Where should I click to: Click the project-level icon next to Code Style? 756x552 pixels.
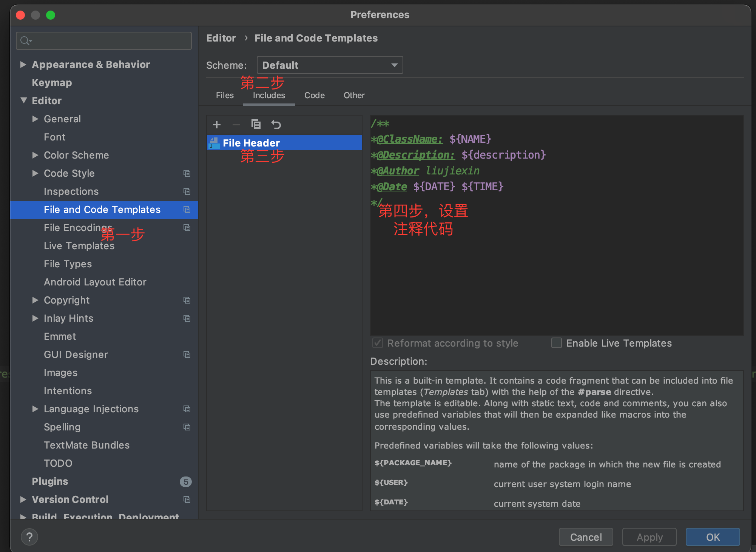click(x=187, y=173)
